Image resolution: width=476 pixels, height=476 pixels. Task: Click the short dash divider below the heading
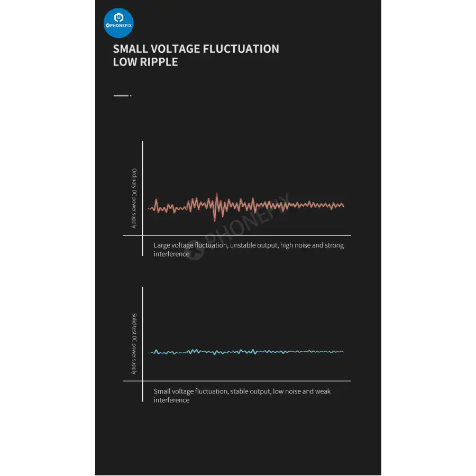[x=121, y=96]
